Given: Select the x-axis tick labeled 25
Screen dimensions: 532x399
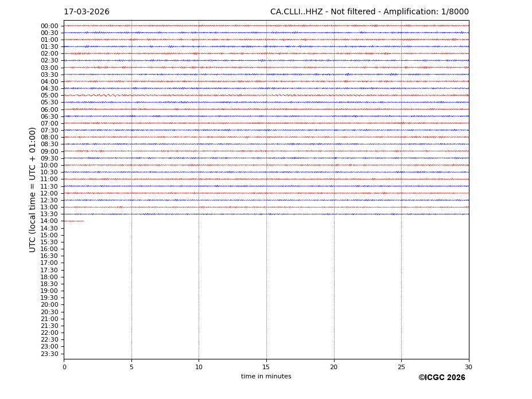Looking at the screenshot, I should click(x=401, y=367).
